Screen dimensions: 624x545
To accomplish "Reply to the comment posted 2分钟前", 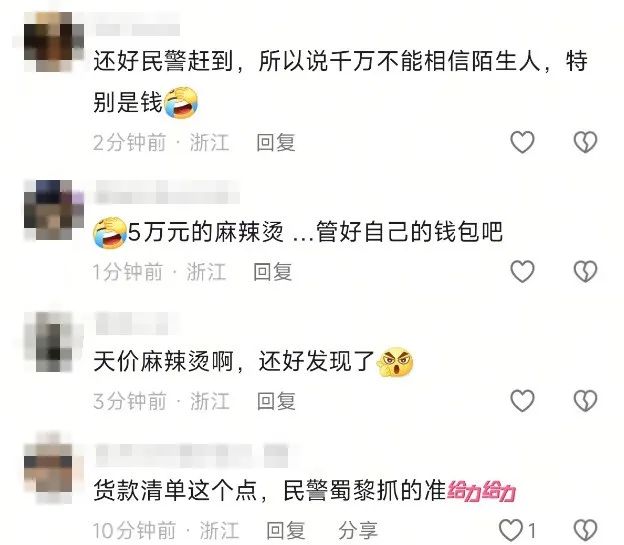I will (276, 142).
